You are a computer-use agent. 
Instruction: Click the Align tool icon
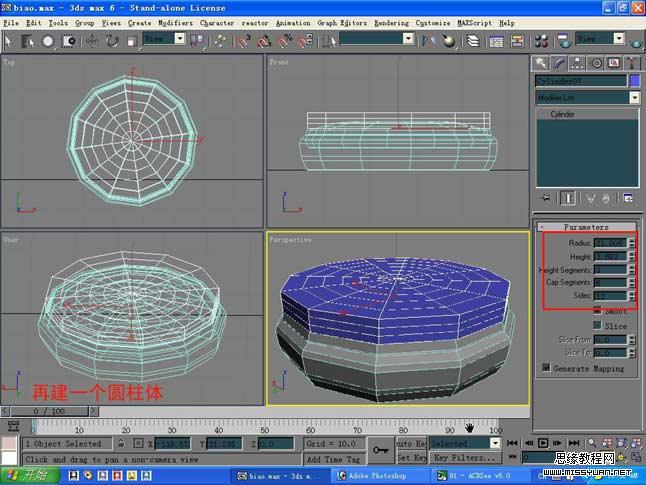[x=449, y=41]
